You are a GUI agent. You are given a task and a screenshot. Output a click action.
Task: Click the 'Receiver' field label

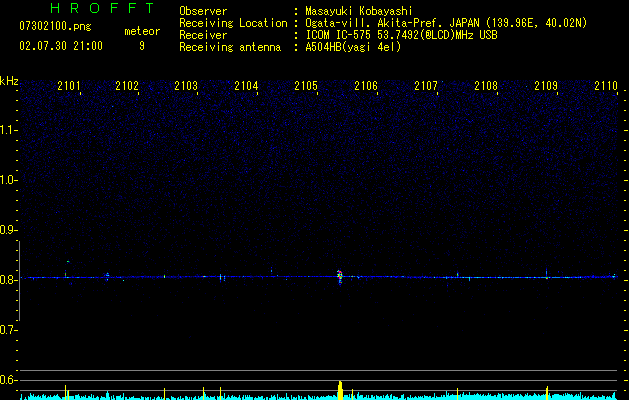pyautogui.click(x=203, y=35)
